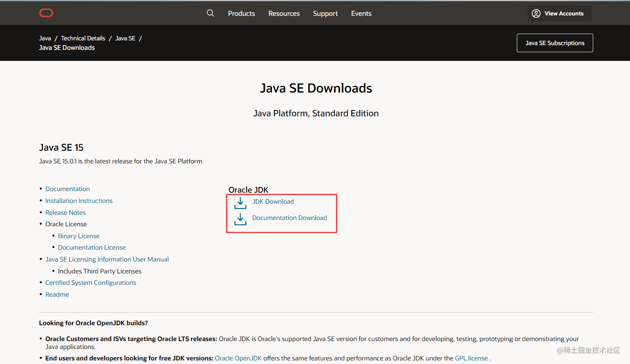
Task: View the Release Notes link
Action: 65,212
